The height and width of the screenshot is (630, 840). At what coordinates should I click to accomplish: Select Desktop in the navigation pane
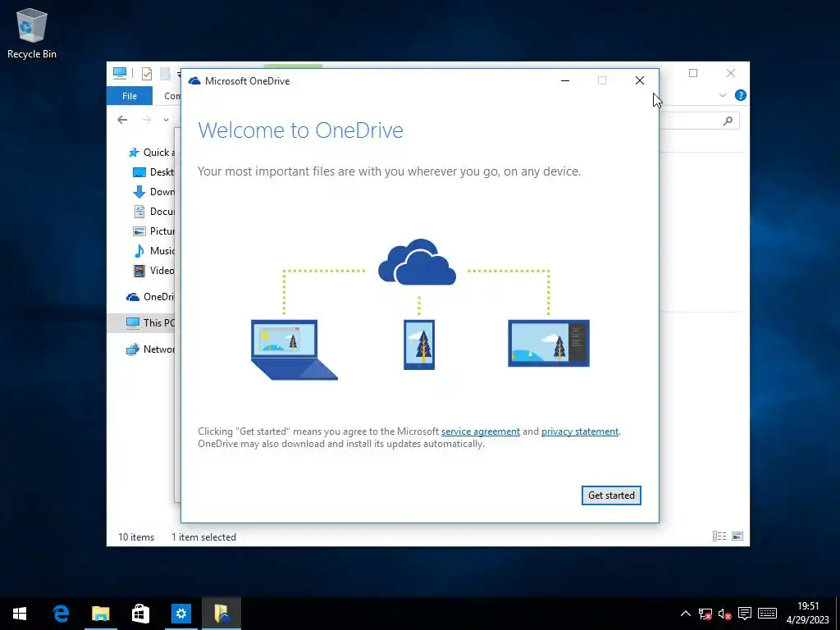pyautogui.click(x=153, y=172)
